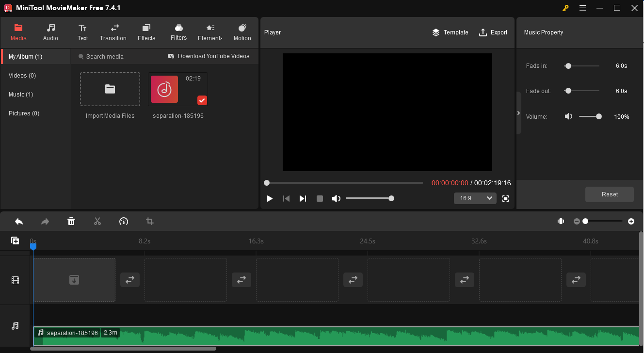Click the timeline horizontal scrollbar
644x353 pixels.
pos(123,349)
